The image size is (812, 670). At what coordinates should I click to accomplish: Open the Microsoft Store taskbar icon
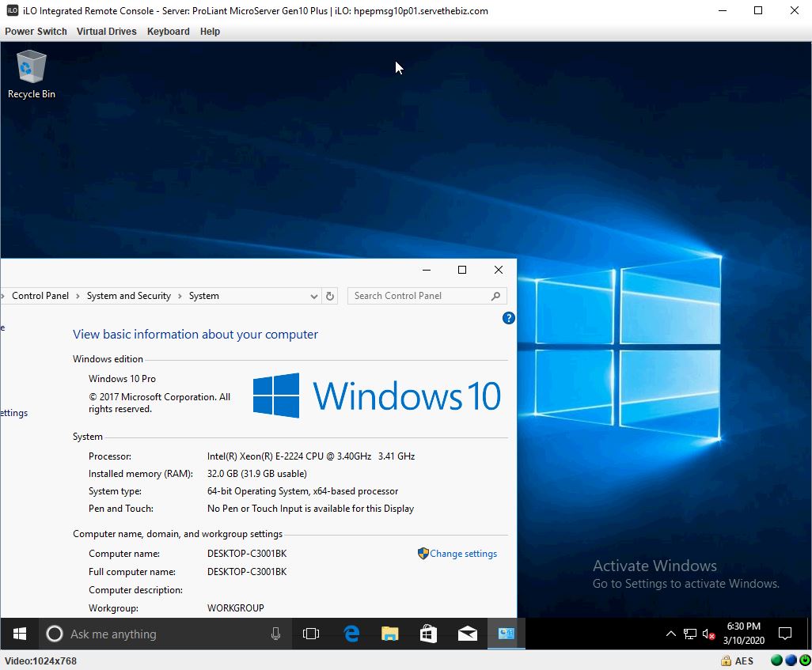[x=428, y=634]
